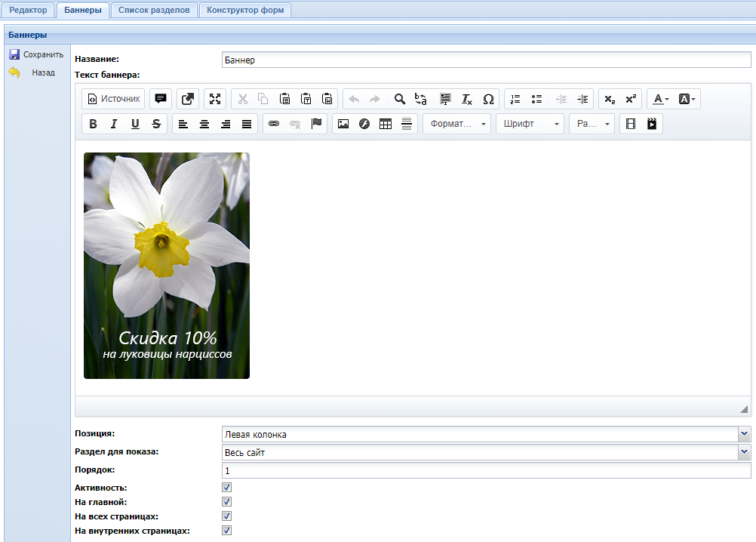Viewport: 756px width, 542px height.
Task: Open the Шрифт font dropdown
Action: coord(530,124)
